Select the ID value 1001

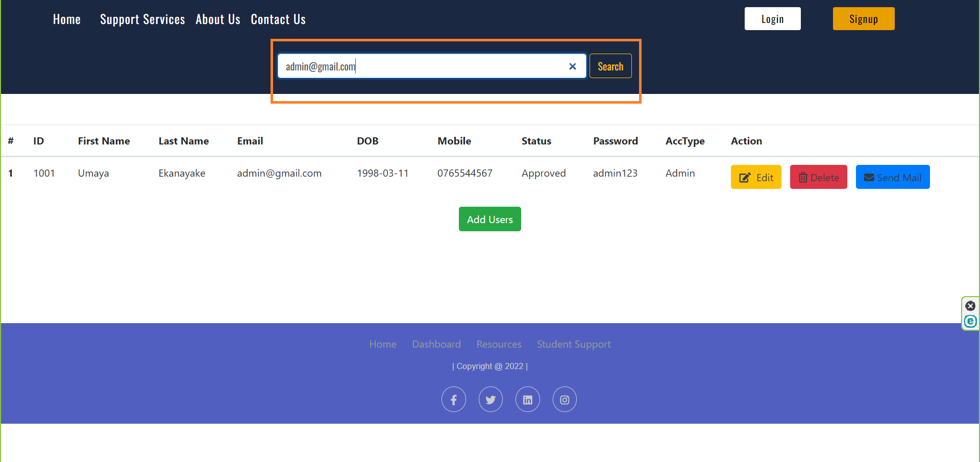pos(44,173)
